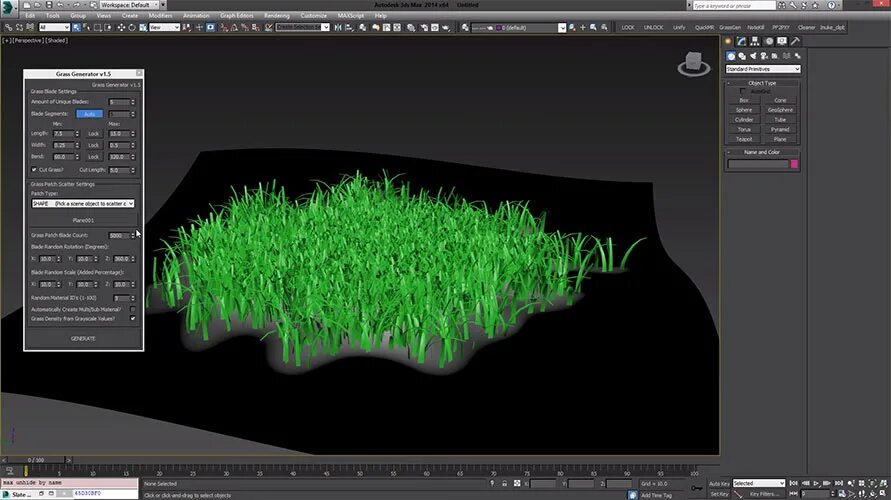
Task: Open the Patch Type SHAPE dropdown
Action: [x=83, y=203]
